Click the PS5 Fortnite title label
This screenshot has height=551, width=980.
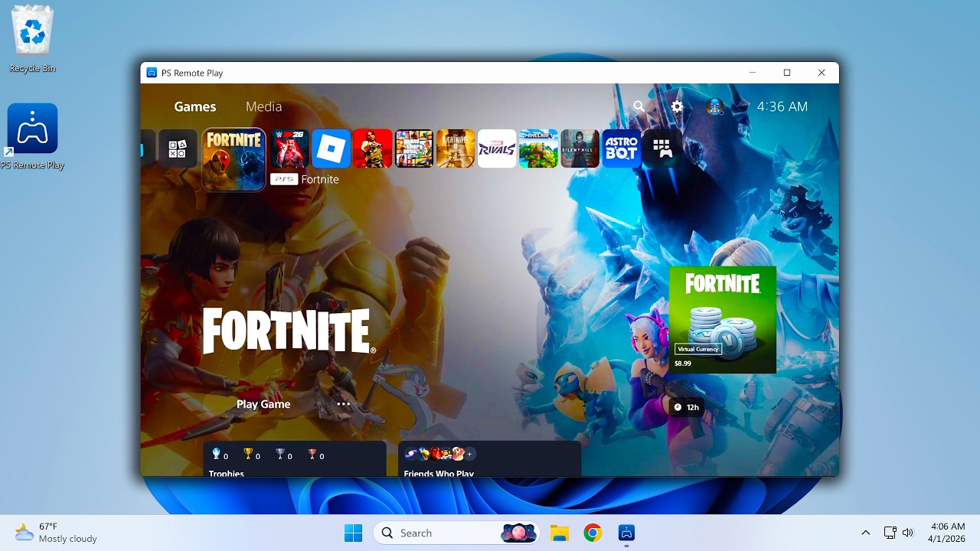pos(305,179)
